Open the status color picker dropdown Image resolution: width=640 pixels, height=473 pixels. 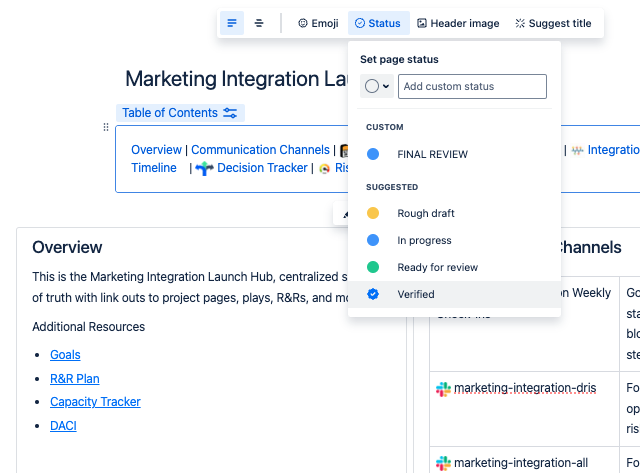click(377, 87)
